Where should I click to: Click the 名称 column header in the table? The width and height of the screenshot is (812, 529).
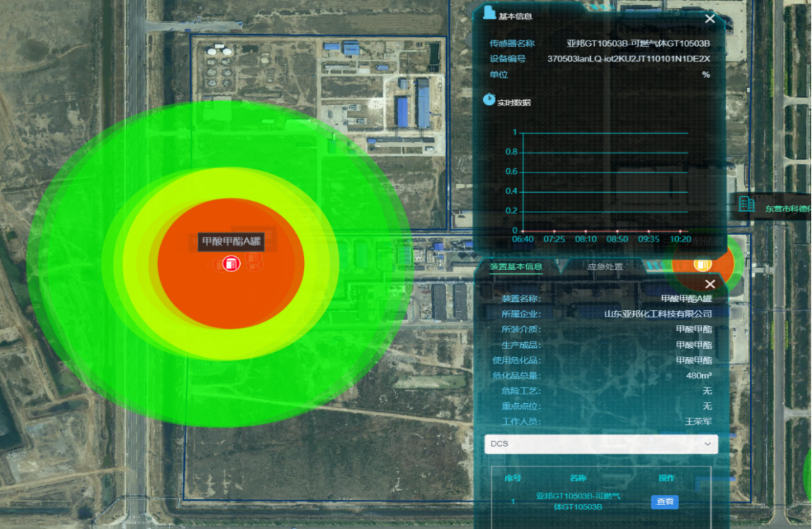(x=578, y=478)
